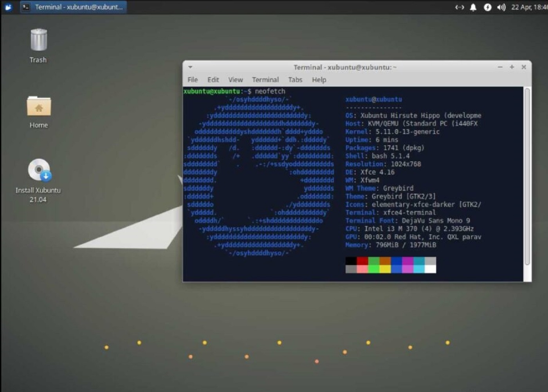Open the volume control from the panel
The width and height of the screenshot is (548, 392).
[501, 7]
